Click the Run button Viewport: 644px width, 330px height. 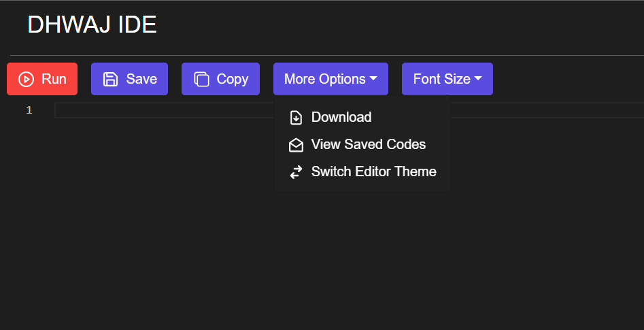click(x=42, y=79)
